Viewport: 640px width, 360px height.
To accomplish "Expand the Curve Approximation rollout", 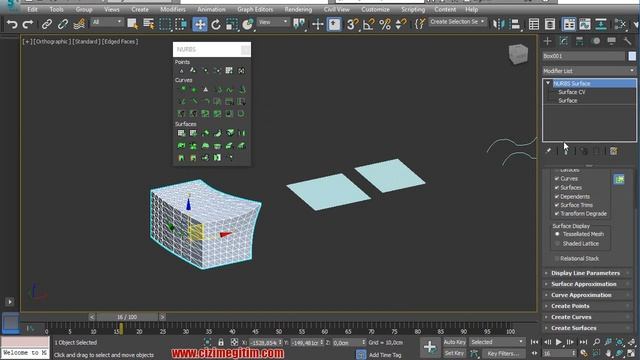I will pyautogui.click(x=588, y=295).
